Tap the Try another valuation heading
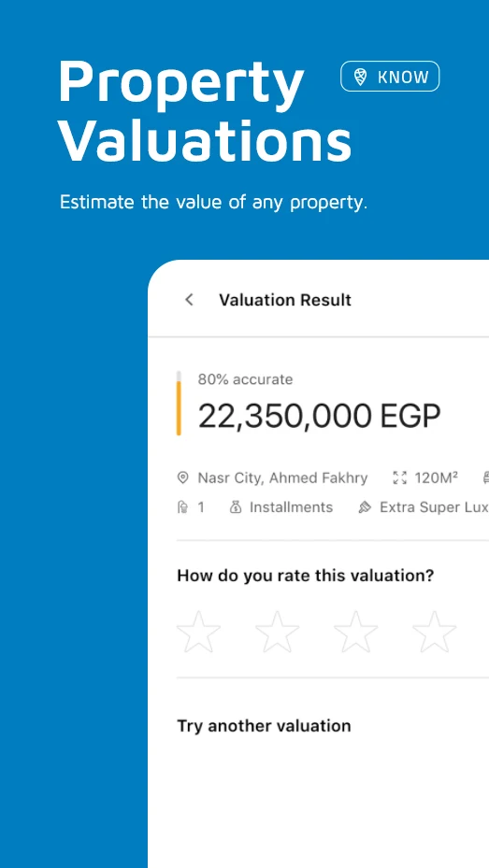The image size is (489, 868). tap(265, 726)
